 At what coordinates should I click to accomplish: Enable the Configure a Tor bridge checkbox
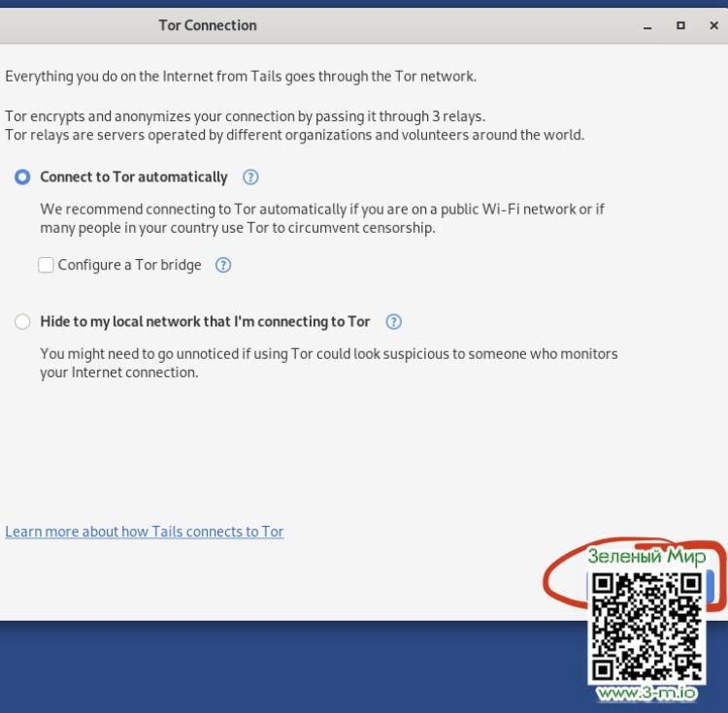coord(46,265)
